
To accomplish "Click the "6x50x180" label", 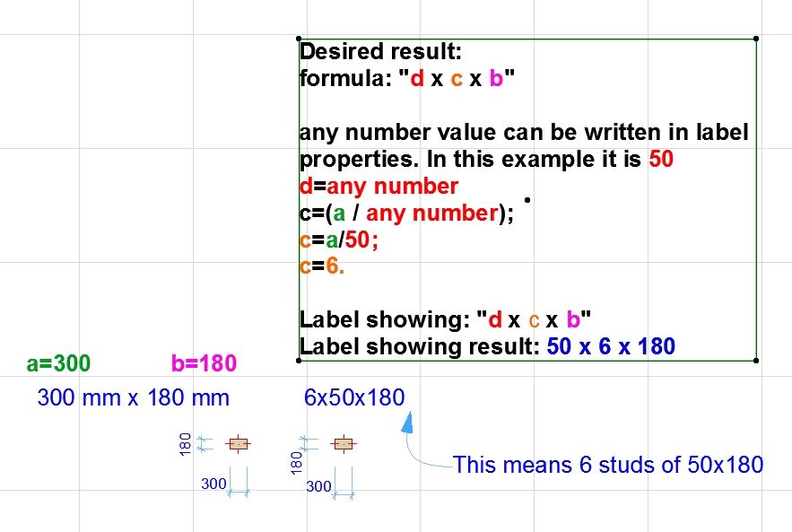I will (354, 397).
